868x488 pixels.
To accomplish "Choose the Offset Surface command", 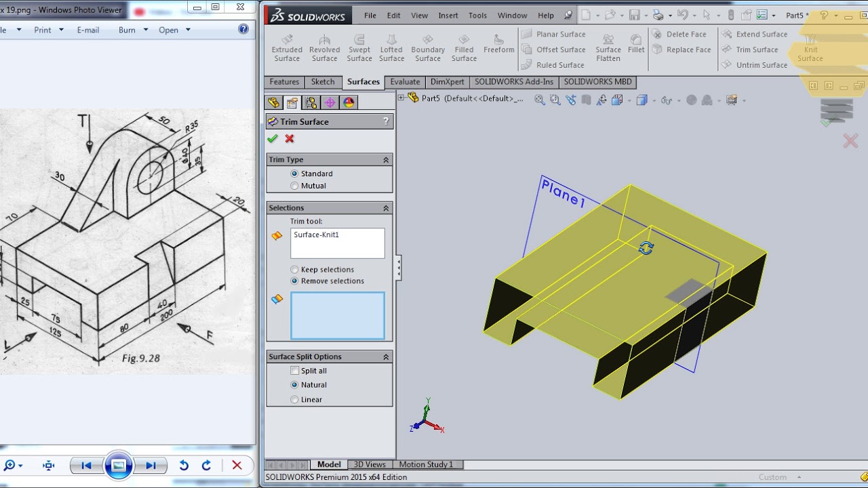I will 553,49.
